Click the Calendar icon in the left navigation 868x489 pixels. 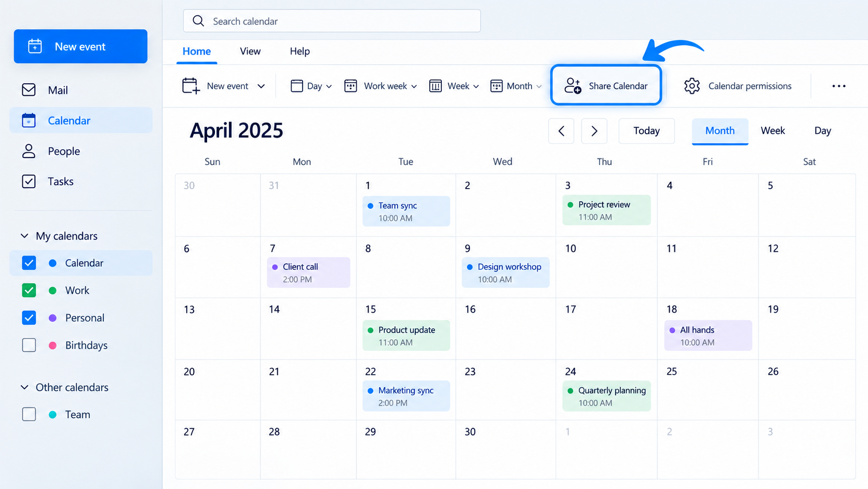point(29,121)
